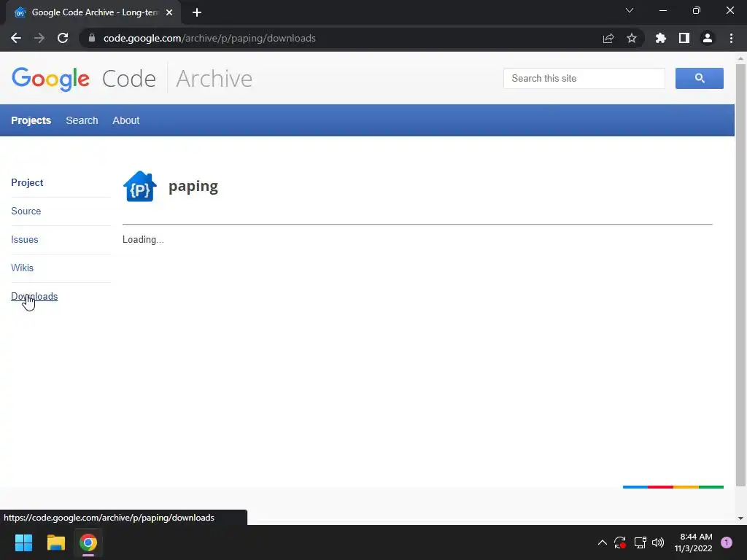Minimize the Chrome window
747x560 pixels.
click(663, 10)
